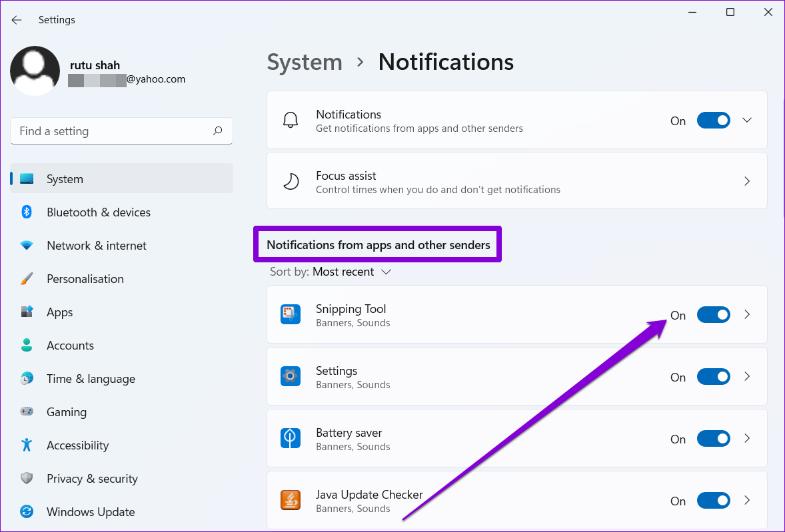The height and width of the screenshot is (532, 785).
Task: Click the Java Update Checker icon
Action: click(291, 501)
